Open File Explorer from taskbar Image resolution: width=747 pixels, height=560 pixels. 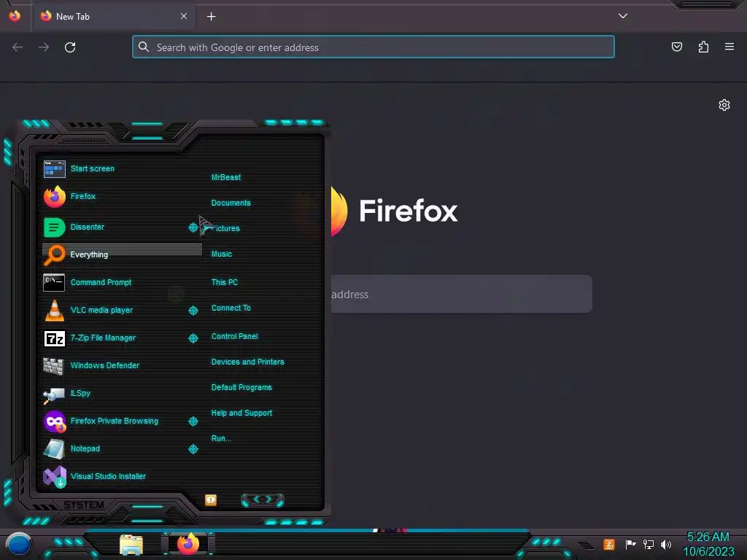coord(131,545)
